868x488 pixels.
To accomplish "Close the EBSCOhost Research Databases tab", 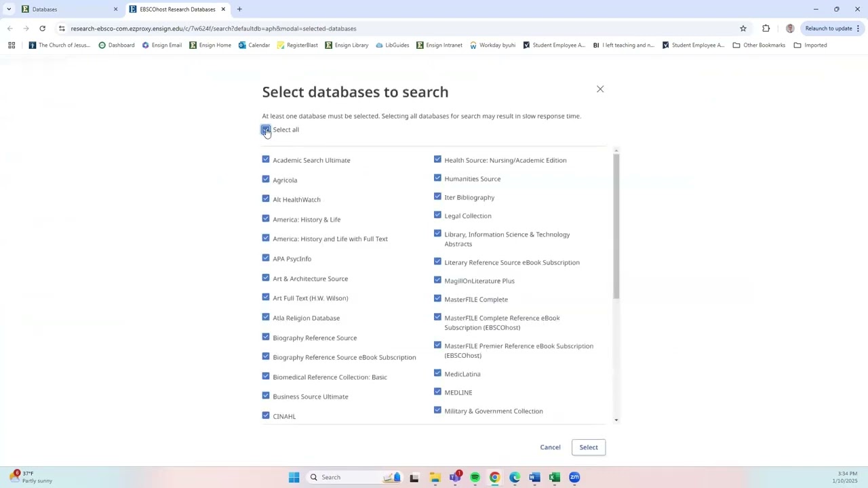I will [223, 9].
